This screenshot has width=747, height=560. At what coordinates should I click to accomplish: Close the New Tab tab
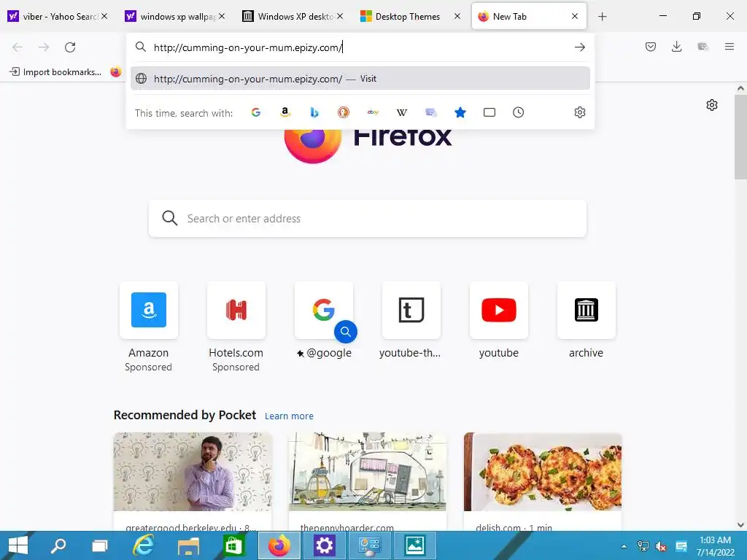[x=575, y=16]
